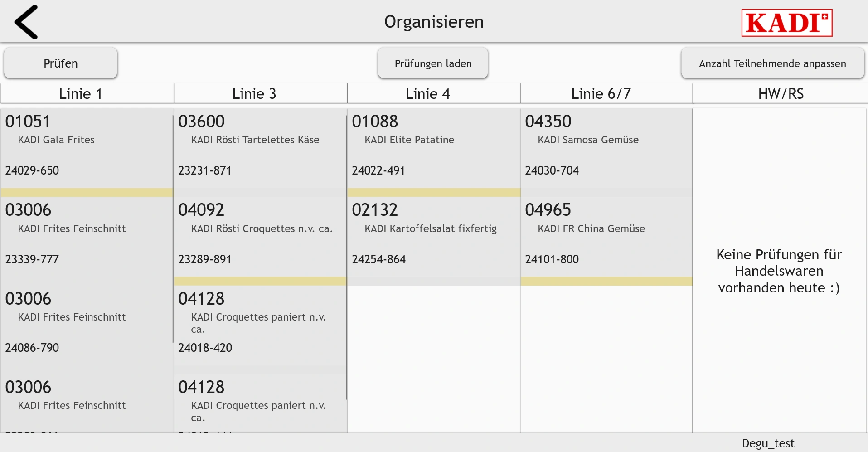
Task: Click Prüfungen laden button
Action: (x=433, y=63)
